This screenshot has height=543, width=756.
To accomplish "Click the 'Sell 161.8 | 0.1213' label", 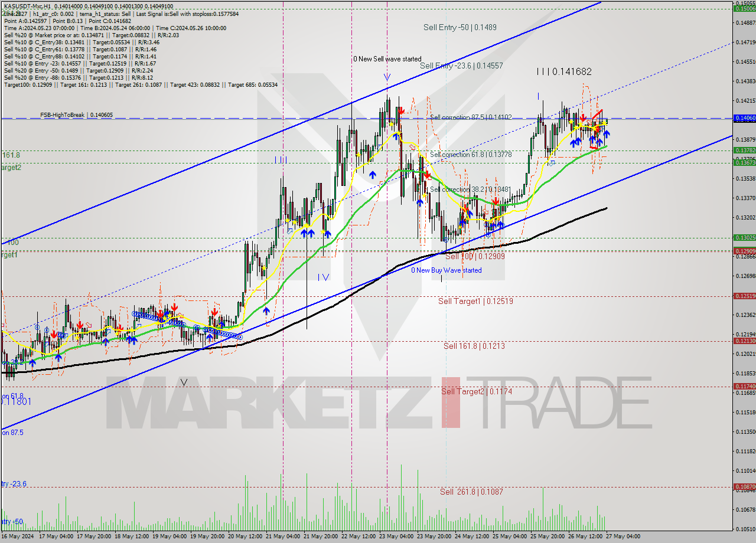I will tap(474, 346).
